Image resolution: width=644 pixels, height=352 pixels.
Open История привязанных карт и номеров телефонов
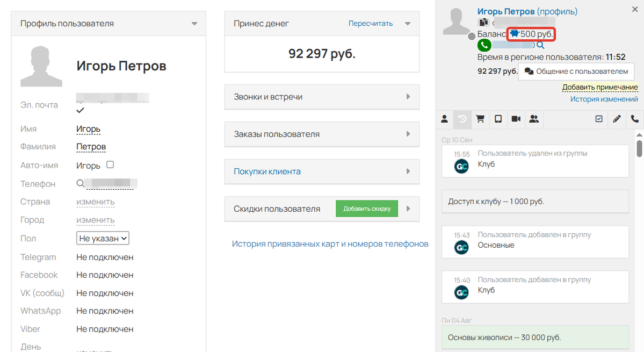[330, 244]
